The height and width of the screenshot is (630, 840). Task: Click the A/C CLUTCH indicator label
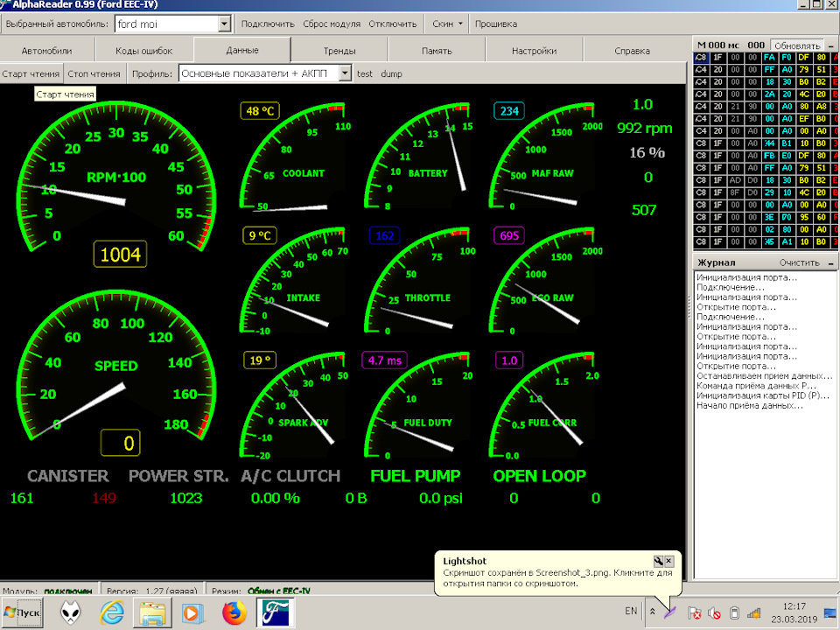click(x=290, y=476)
